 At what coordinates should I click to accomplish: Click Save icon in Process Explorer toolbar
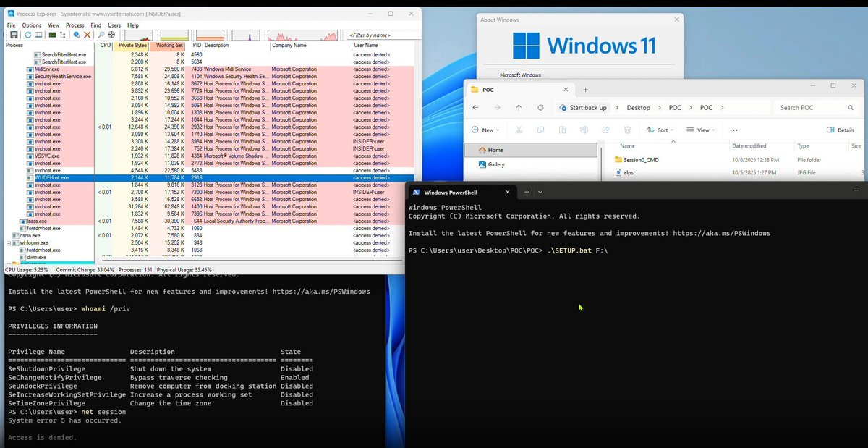tap(14, 35)
